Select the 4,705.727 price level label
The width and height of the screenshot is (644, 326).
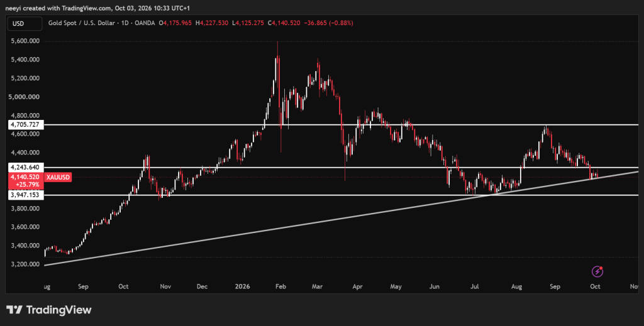pyautogui.click(x=26, y=124)
